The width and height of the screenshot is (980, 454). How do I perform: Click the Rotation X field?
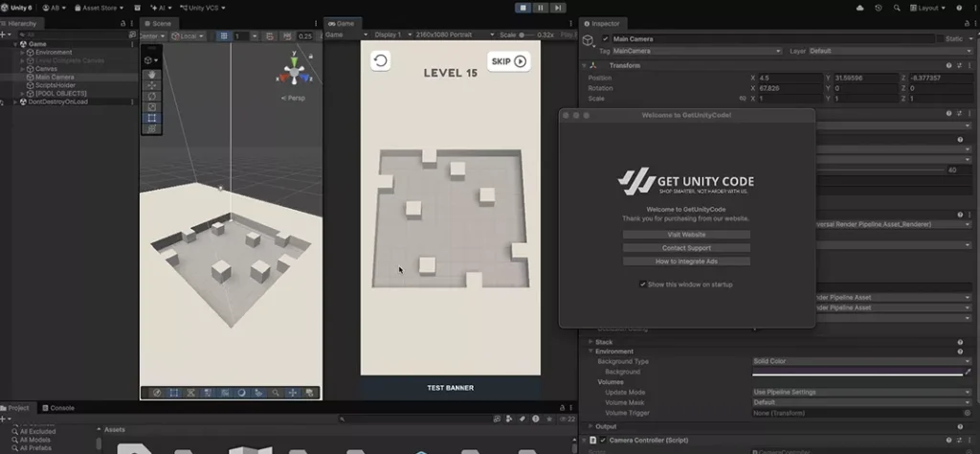[x=791, y=88]
